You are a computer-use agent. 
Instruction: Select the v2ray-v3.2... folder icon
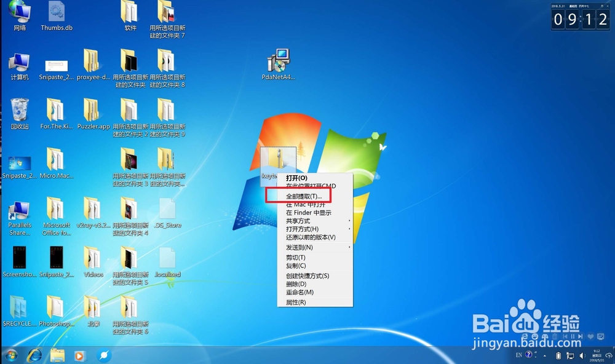point(93,213)
